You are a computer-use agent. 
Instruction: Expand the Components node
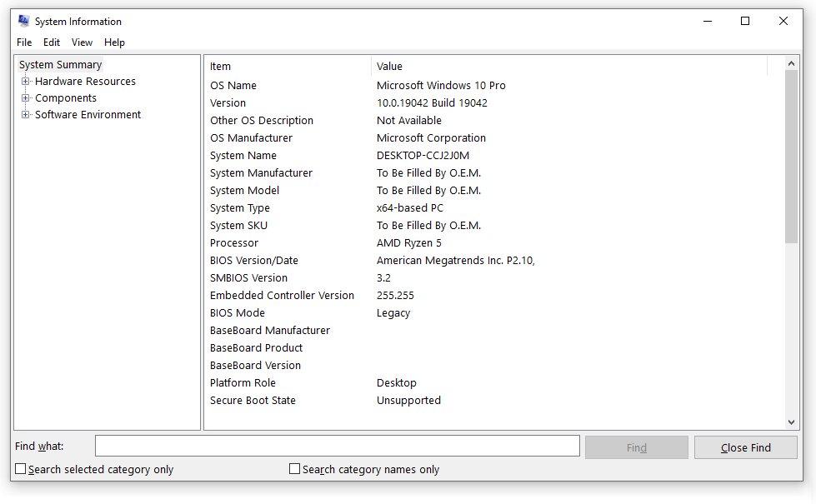(25, 97)
